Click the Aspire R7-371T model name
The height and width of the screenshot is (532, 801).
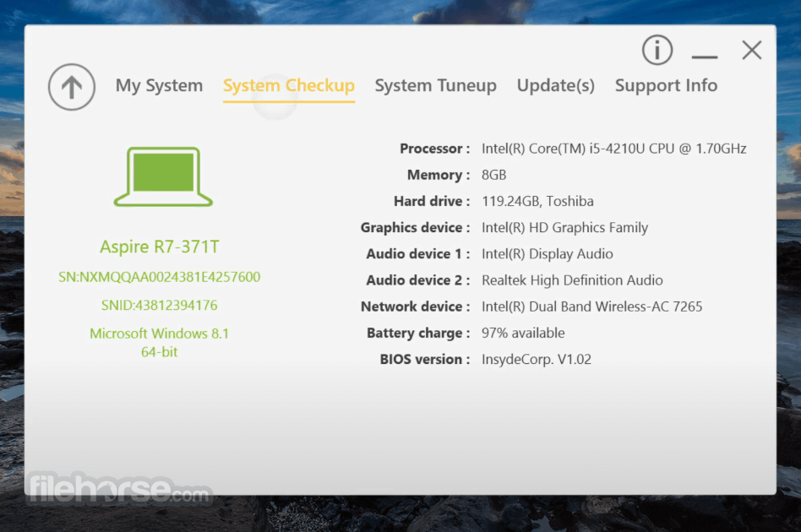tap(160, 247)
